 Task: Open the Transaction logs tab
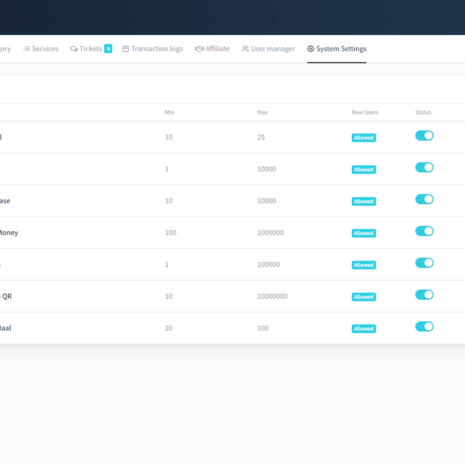pyautogui.click(x=153, y=49)
